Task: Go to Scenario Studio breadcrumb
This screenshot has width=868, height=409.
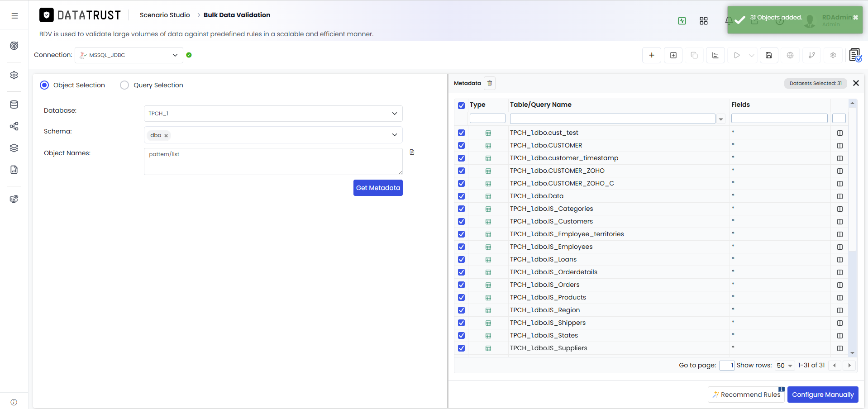Action: point(165,15)
